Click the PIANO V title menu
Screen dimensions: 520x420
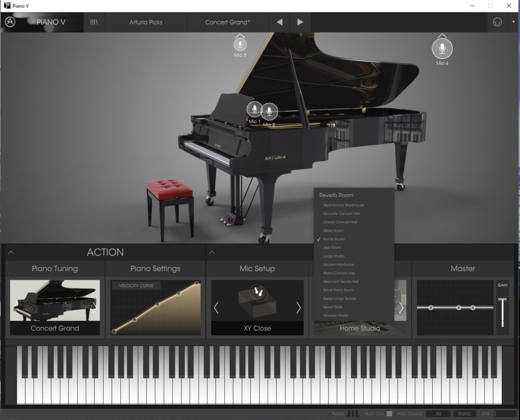pos(51,22)
